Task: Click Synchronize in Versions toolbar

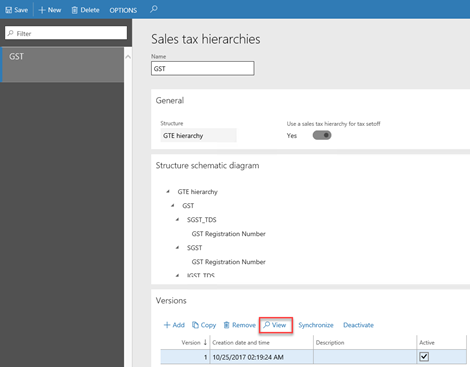Action: [316, 325]
